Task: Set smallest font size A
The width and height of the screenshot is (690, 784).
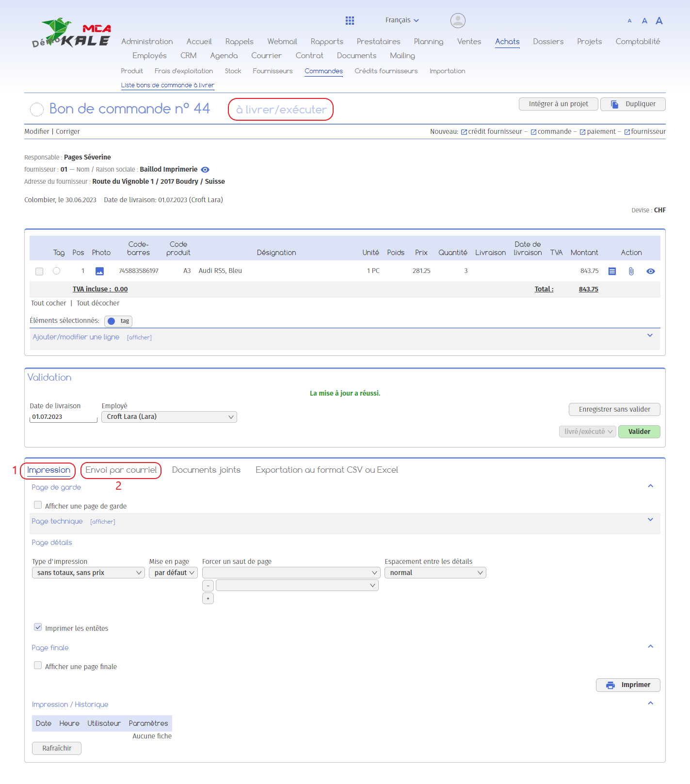Action: click(629, 21)
